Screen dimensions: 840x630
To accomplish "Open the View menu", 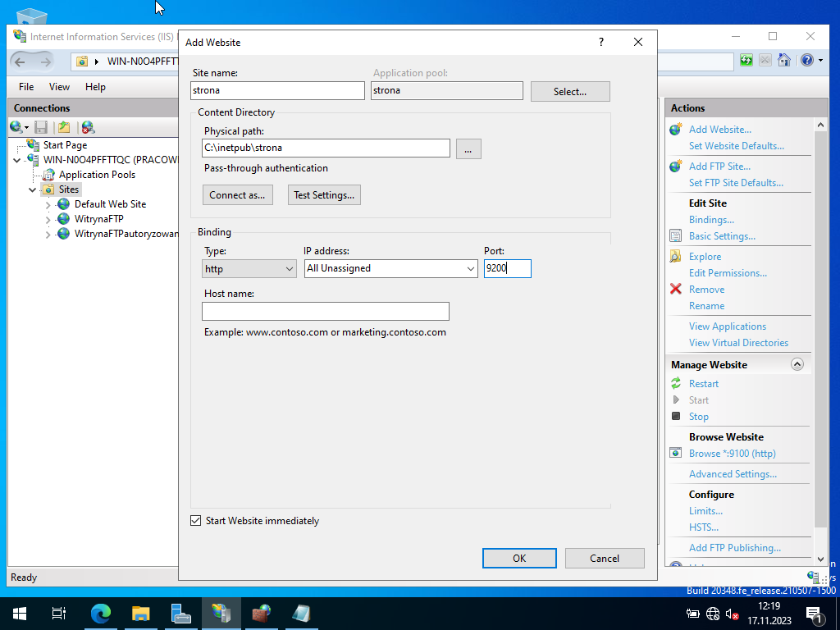I will pyautogui.click(x=59, y=87).
